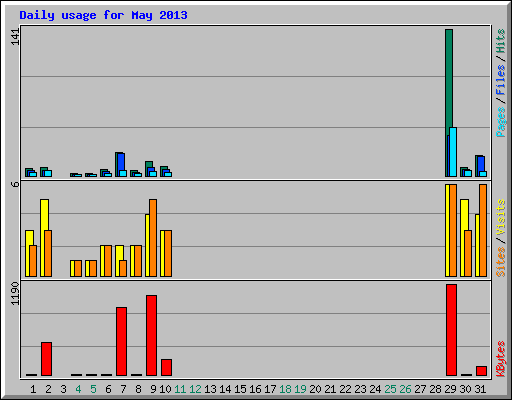
Task: Select the red KBytes bar for day 29
Action: click(x=451, y=330)
